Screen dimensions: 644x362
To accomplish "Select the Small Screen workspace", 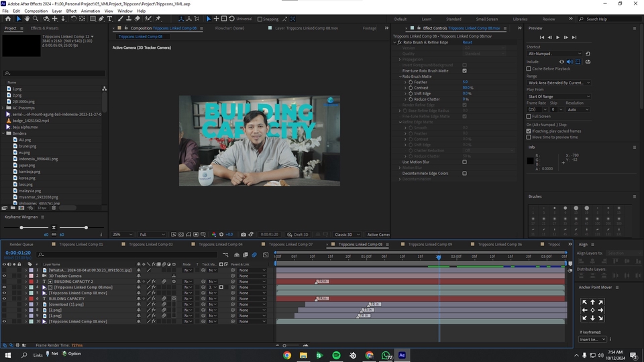I will tap(487, 19).
